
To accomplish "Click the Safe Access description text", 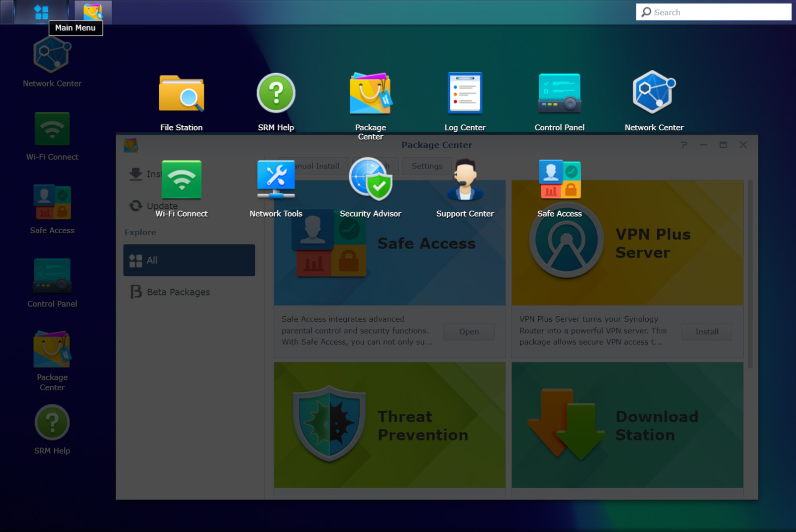I will 357,330.
